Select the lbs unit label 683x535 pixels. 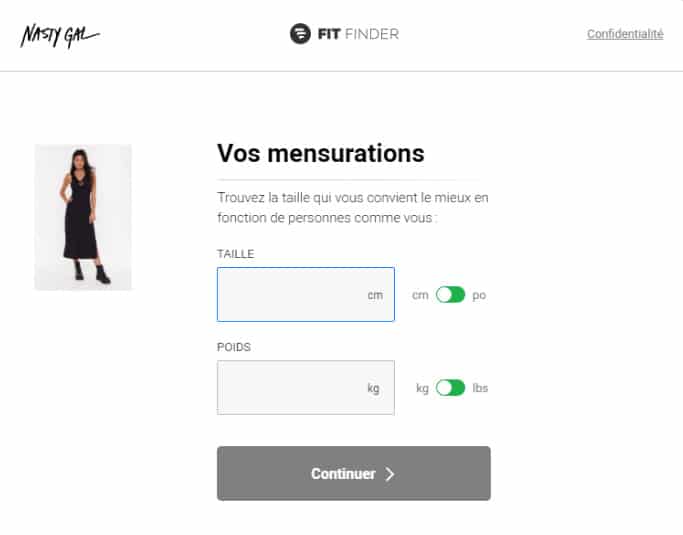480,388
